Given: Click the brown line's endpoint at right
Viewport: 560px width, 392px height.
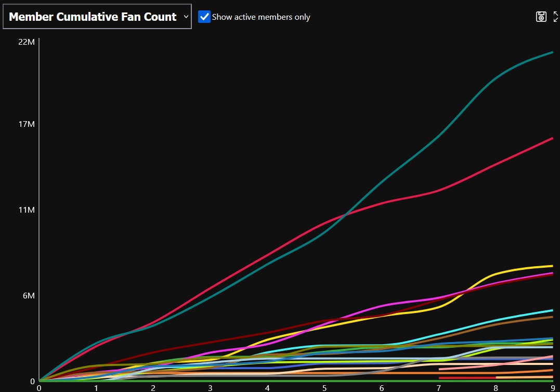Looking at the screenshot, I should 552,317.
